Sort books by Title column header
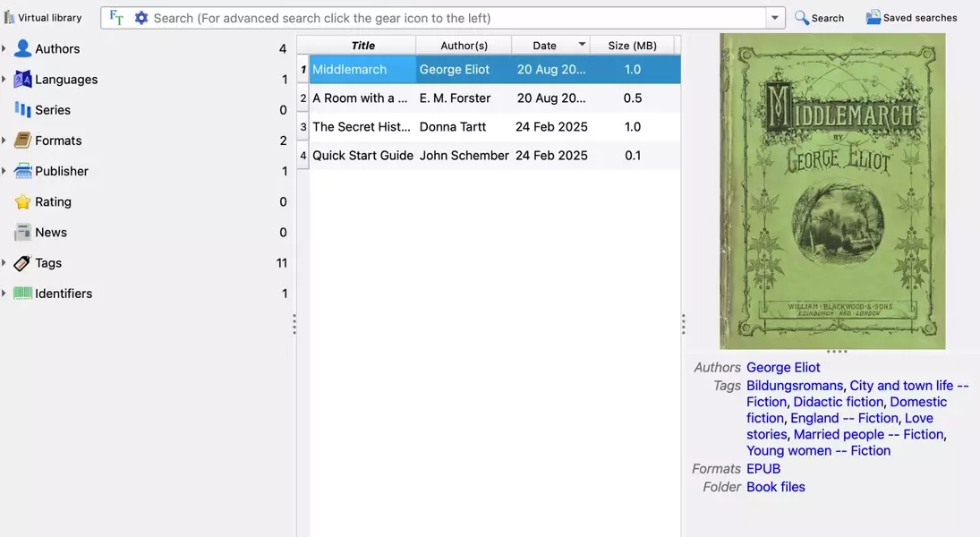 pos(362,46)
